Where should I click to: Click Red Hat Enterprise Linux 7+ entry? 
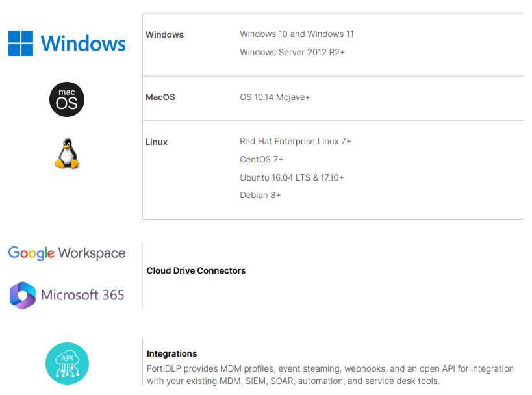pyautogui.click(x=296, y=142)
